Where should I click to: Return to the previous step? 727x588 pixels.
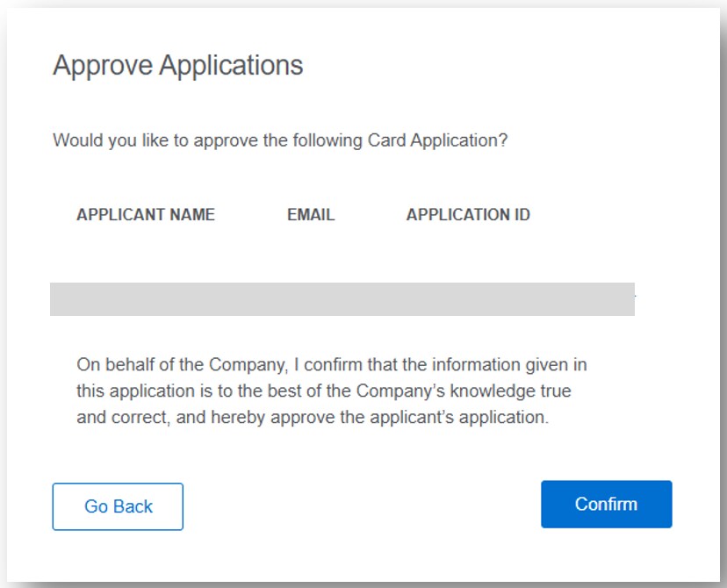point(118,506)
